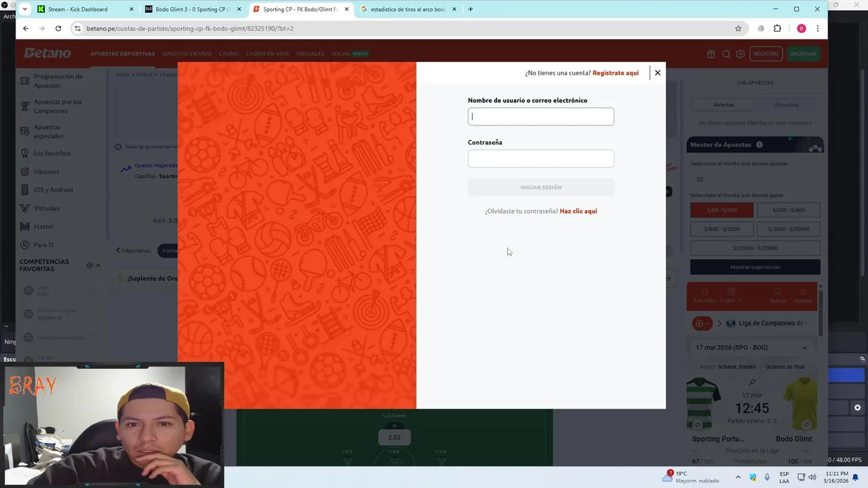Viewport: 868px width, 488px height.
Task: Click the REGISTRO button
Action: click(x=766, y=54)
